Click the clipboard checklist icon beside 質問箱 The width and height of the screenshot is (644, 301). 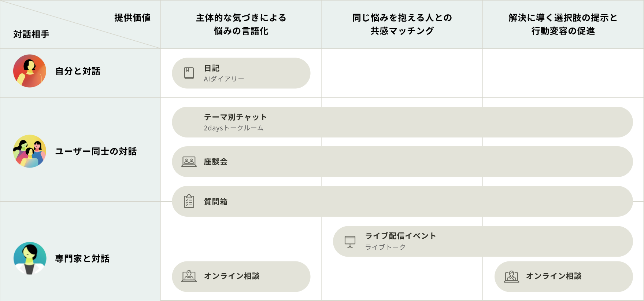(x=189, y=201)
